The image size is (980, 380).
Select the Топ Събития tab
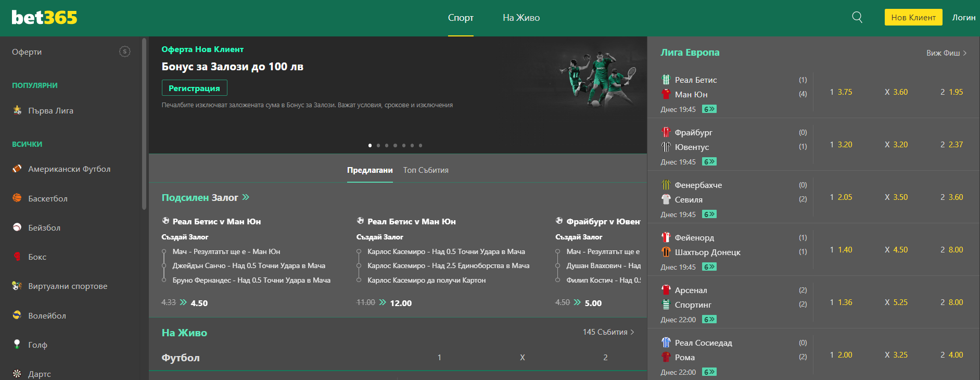pos(426,170)
